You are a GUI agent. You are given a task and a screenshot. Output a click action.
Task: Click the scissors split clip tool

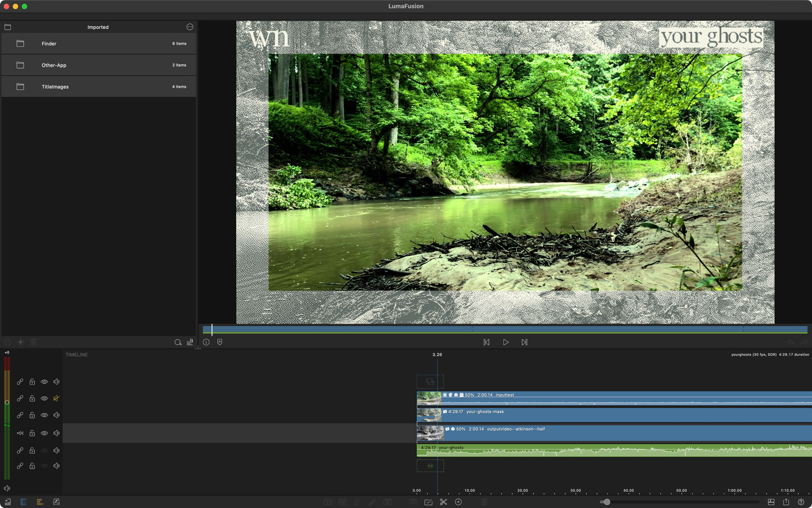(443, 502)
